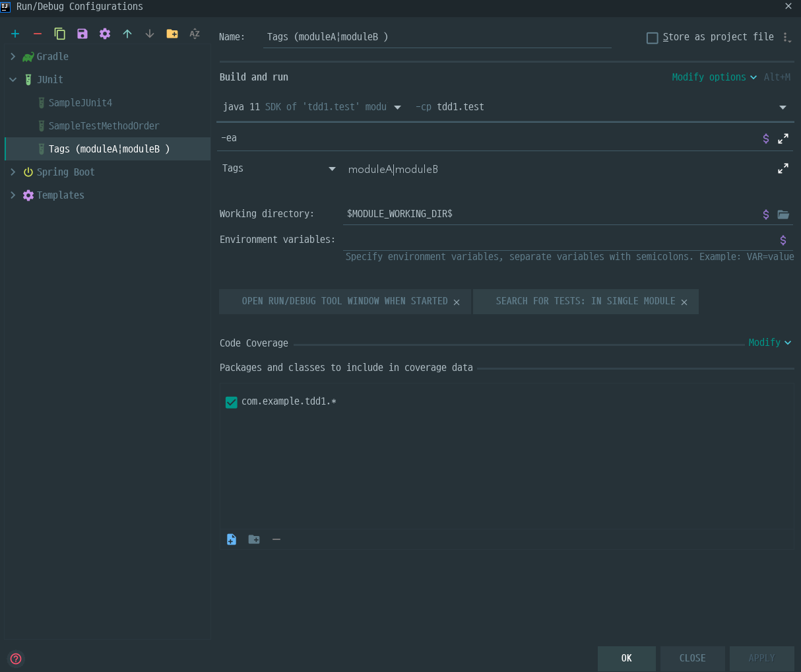The image size is (801, 672).
Task: Move configuration down with the down arrow
Action: pyautogui.click(x=150, y=34)
